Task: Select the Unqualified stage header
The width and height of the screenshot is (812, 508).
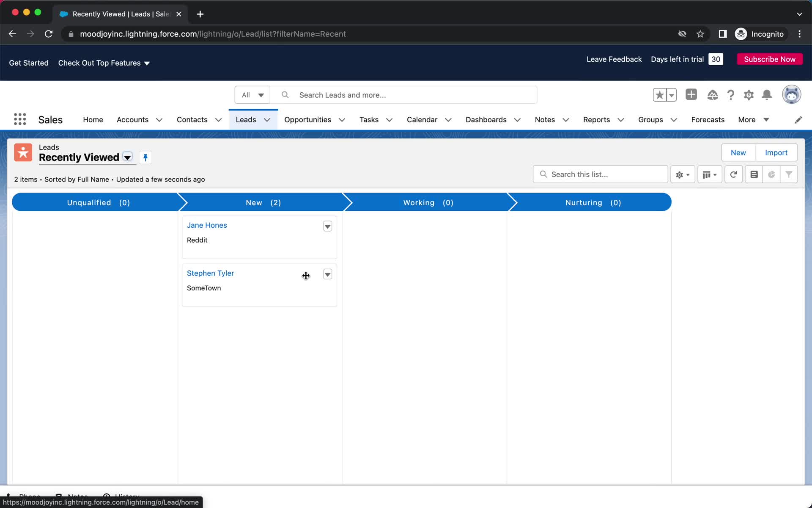Action: tap(98, 202)
